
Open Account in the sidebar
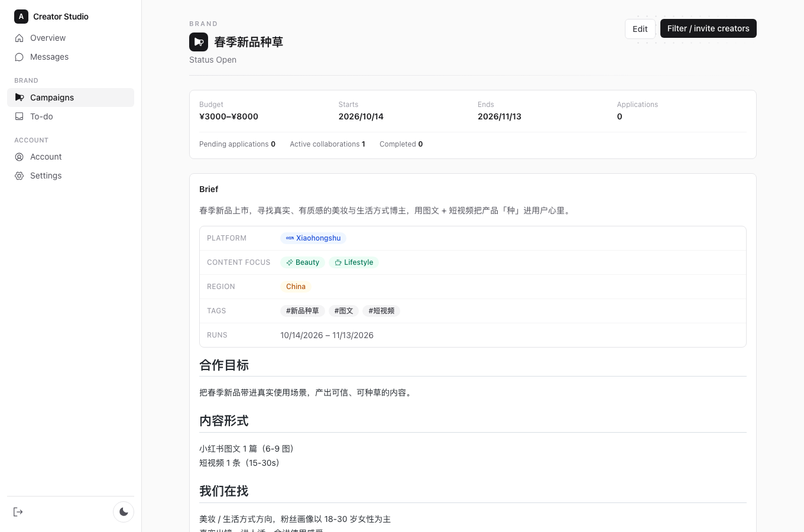[70, 157]
